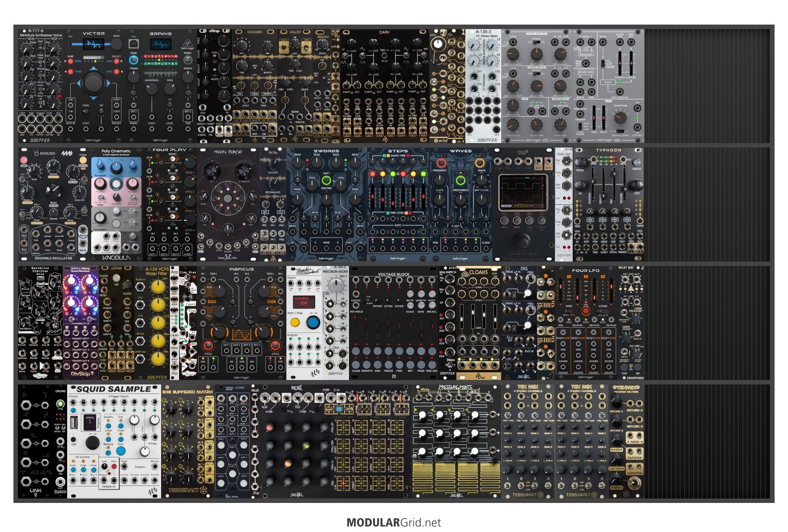Click the green ROUTING button on Swords
Viewport: 788px width, 532px height.
click(x=326, y=181)
